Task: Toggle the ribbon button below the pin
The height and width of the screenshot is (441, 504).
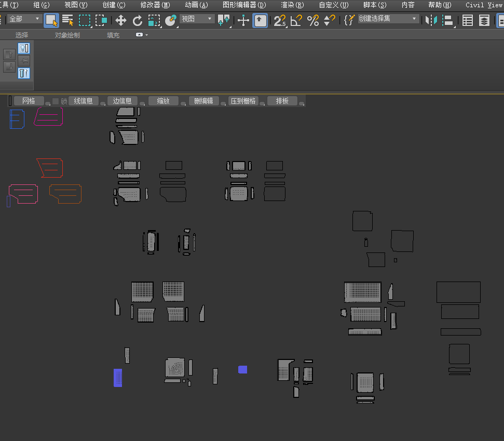Action: [24, 73]
